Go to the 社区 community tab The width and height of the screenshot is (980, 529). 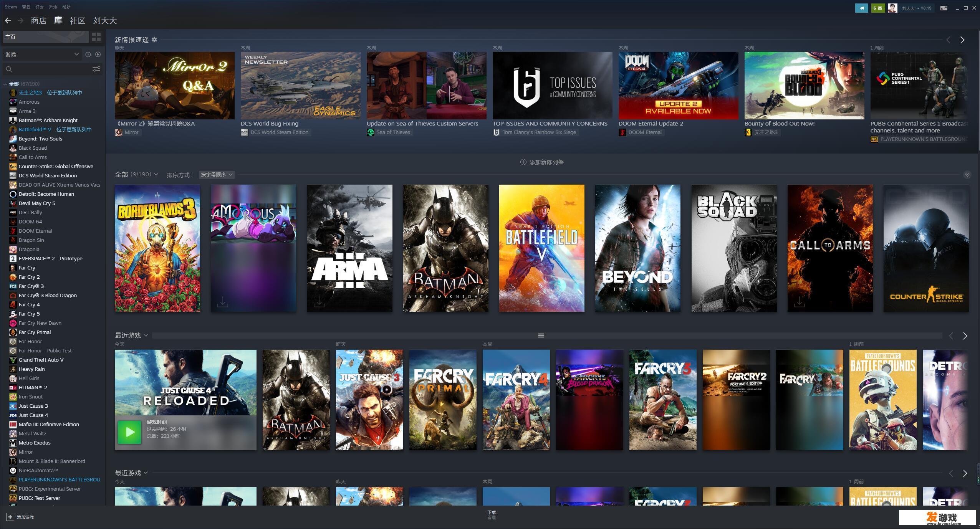pyautogui.click(x=77, y=21)
